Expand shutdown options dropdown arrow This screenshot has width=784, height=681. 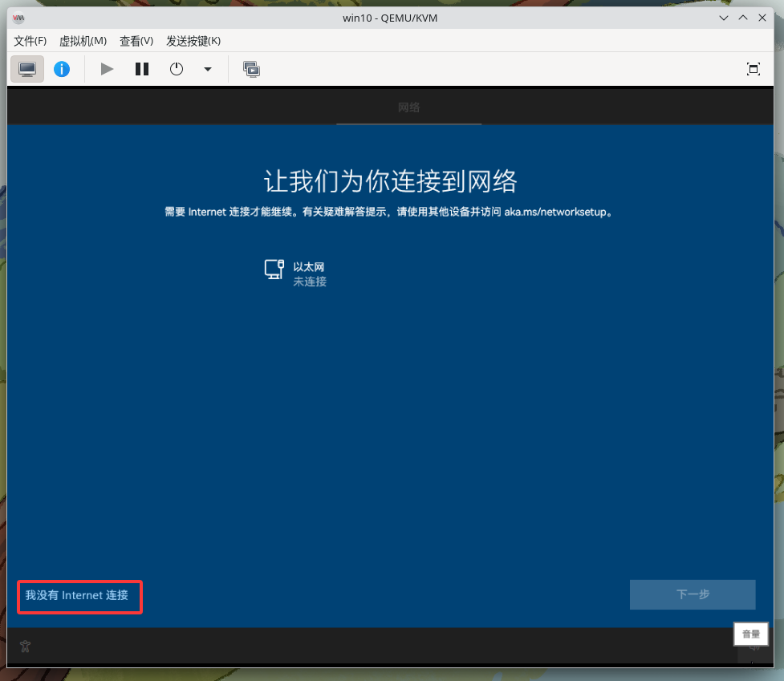click(208, 69)
